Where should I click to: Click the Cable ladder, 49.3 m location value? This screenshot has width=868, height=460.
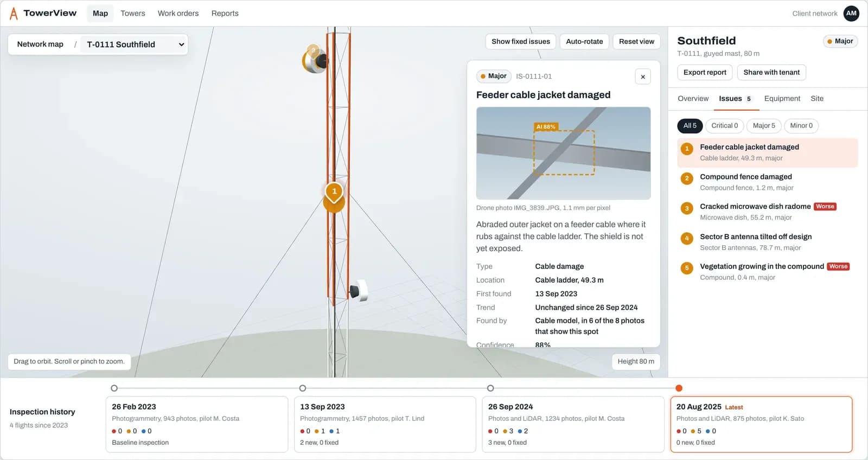pos(569,280)
